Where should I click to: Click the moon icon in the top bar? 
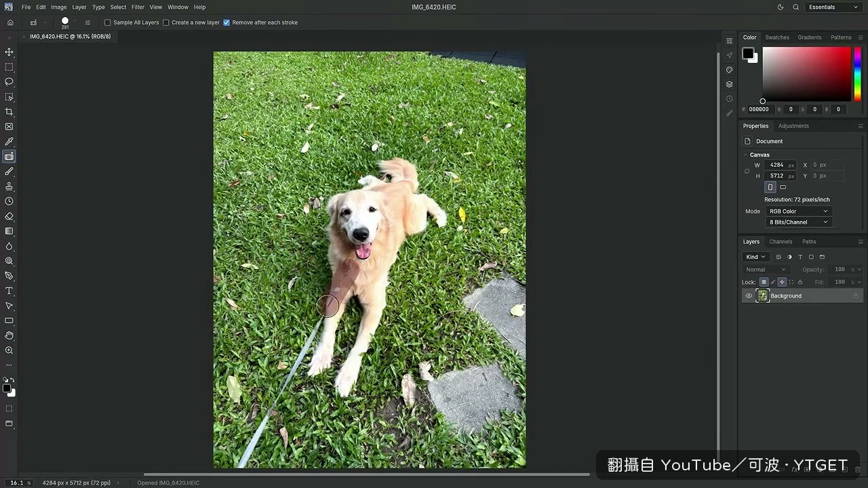click(781, 7)
